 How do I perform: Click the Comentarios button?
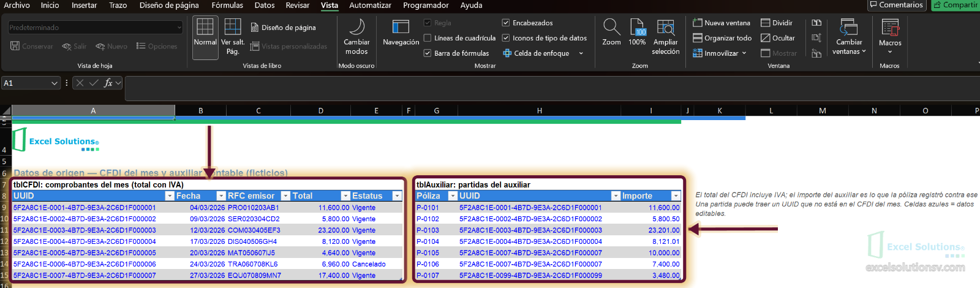click(895, 5)
